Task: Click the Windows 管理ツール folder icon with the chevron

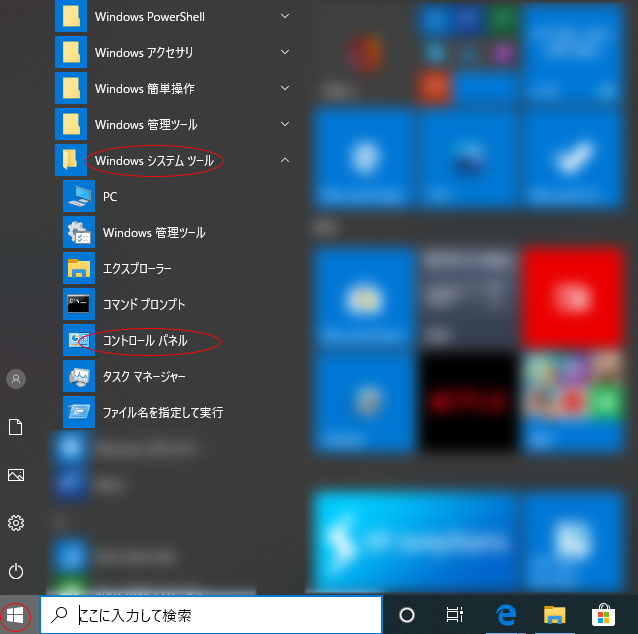Action: click(71, 124)
